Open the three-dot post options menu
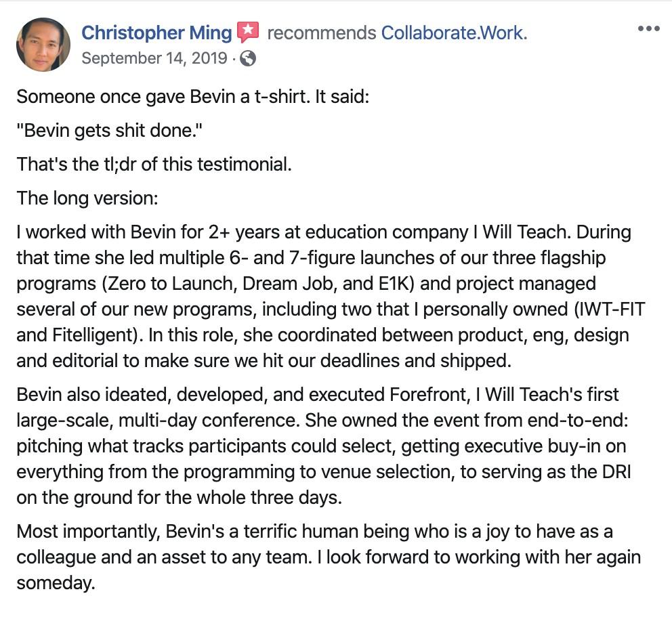 [648, 29]
